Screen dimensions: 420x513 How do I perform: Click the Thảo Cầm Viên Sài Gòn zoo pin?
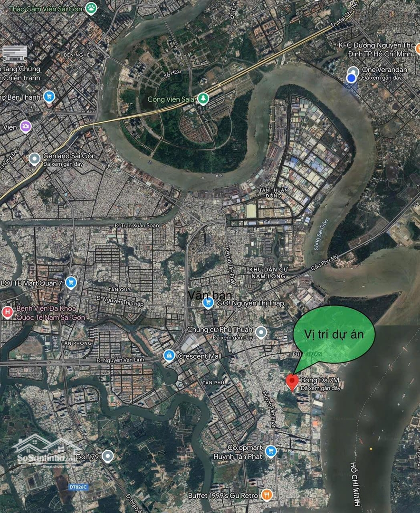coord(91,9)
